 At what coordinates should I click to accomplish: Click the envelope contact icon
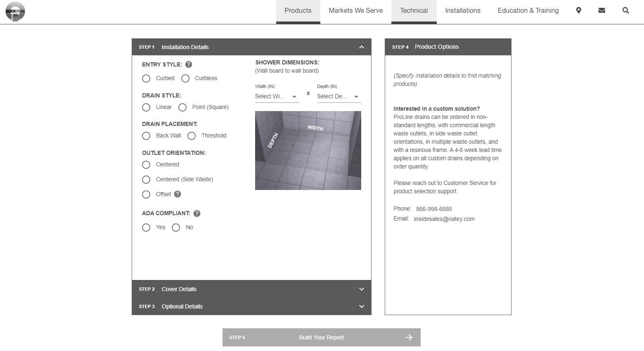point(602,10)
